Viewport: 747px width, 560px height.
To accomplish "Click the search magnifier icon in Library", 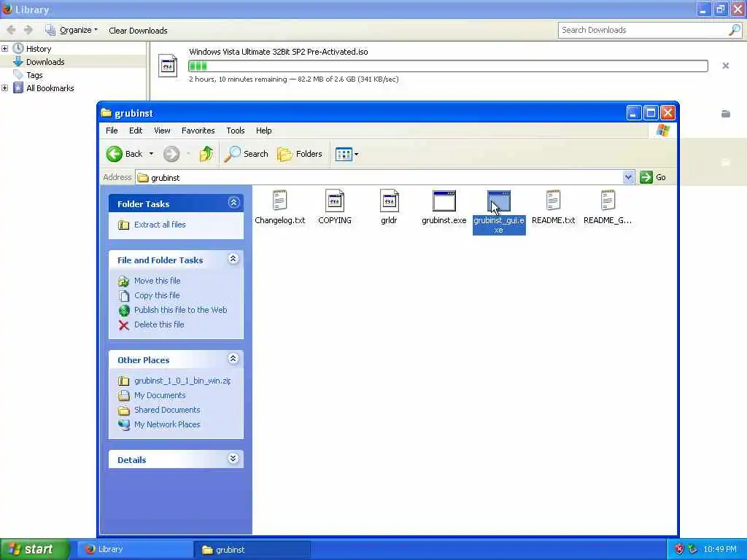I will (735, 30).
